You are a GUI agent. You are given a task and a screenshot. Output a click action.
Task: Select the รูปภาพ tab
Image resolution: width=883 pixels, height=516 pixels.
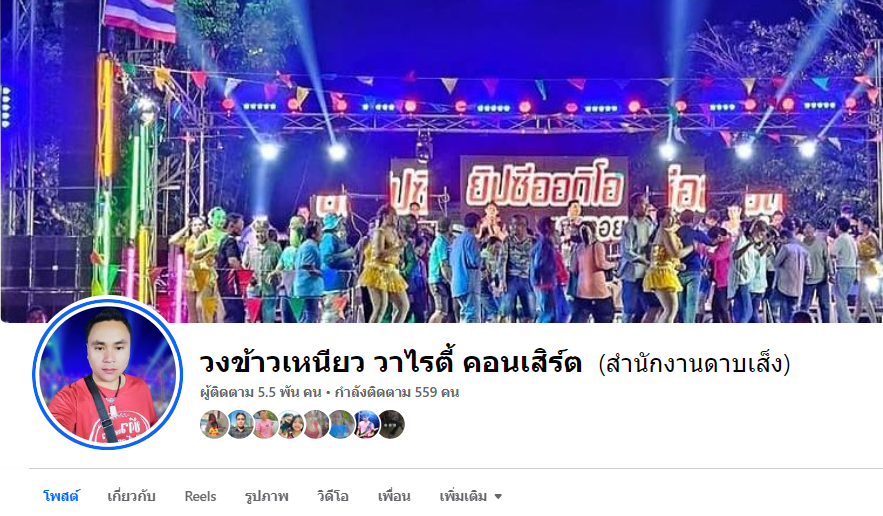(x=266, y=496)
